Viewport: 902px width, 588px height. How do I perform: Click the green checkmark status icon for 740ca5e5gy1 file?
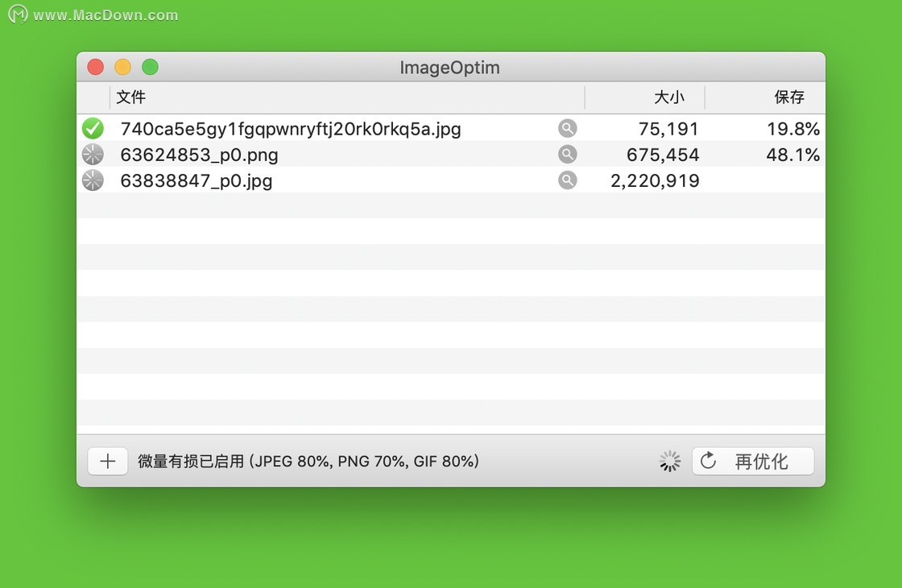pyautogui.click(x=93, y=128)
